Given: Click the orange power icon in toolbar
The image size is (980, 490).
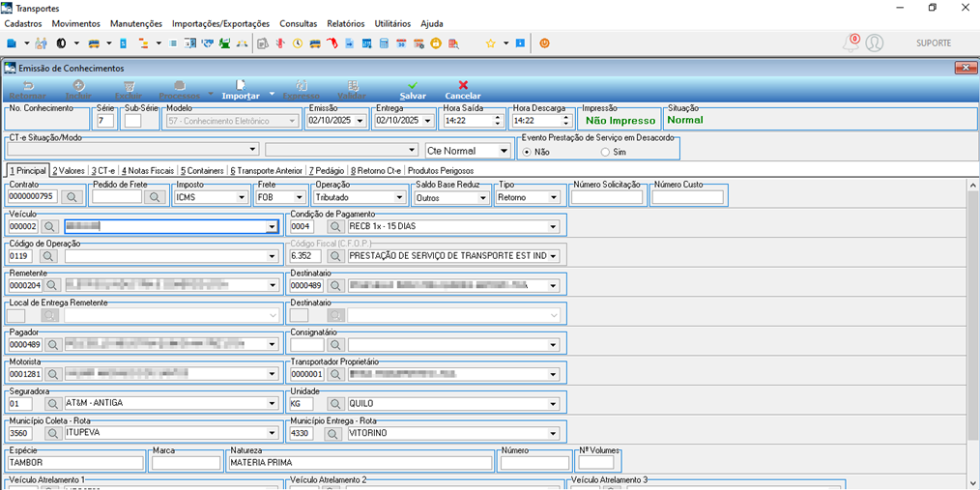Looking at the screenshot, I should click(x=544, y=43).
